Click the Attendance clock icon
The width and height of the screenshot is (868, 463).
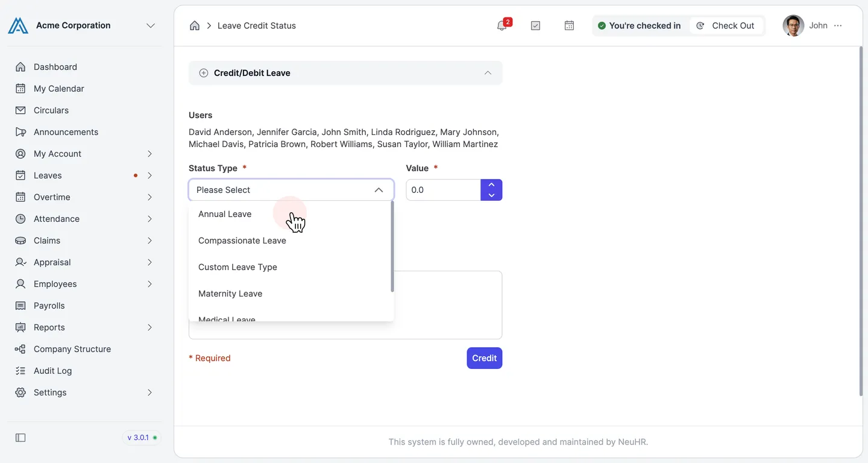(x=20, y=219)
